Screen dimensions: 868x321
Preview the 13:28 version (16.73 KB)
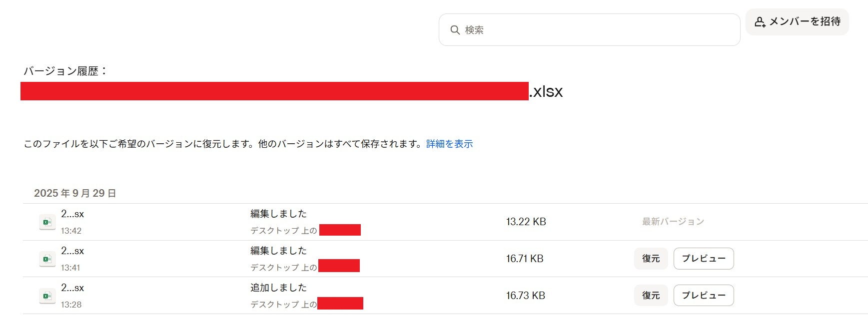(703, 296)
